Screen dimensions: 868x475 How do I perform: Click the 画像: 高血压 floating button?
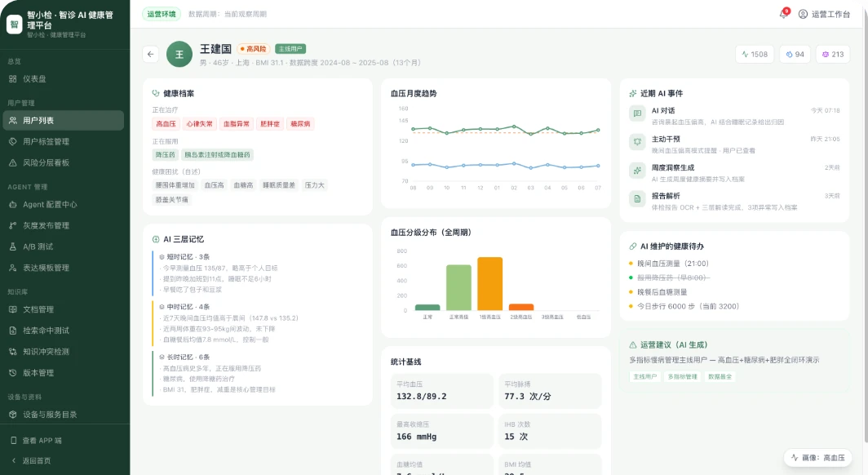tap(817, 458)
